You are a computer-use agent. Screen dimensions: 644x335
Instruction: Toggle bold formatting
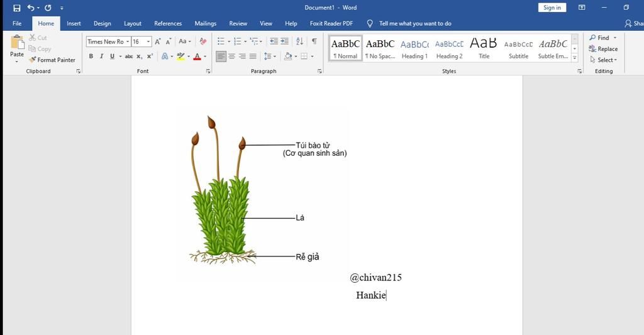91,56
